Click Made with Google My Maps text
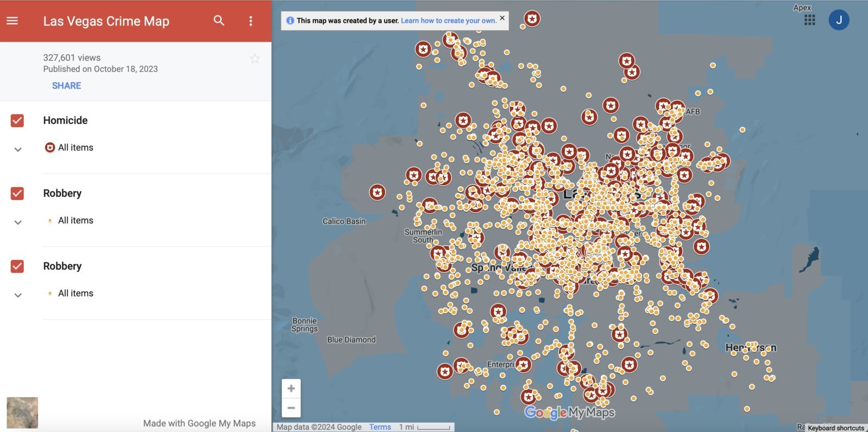The height and width of the screenshot is (432, 868). [x=199, y=423]
